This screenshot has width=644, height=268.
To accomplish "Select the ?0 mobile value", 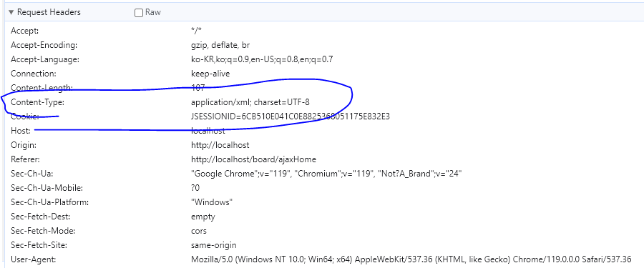I will click(195, 188).
